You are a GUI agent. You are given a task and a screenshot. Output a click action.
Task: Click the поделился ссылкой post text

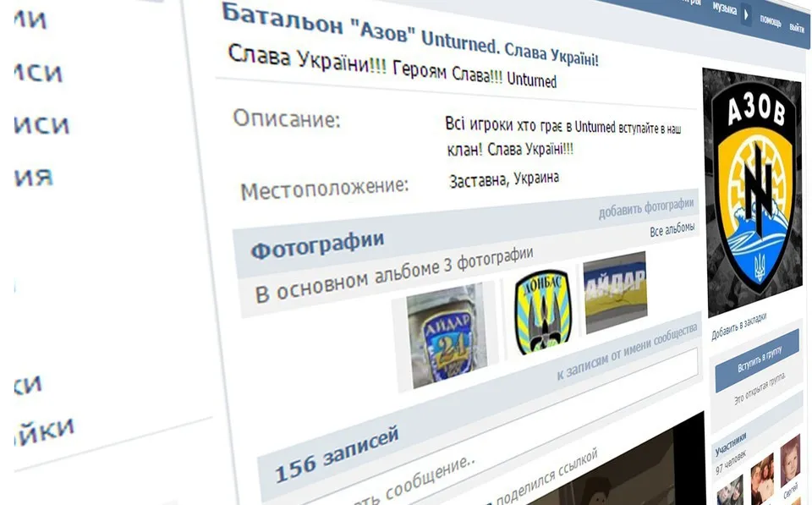pos(546,476)
